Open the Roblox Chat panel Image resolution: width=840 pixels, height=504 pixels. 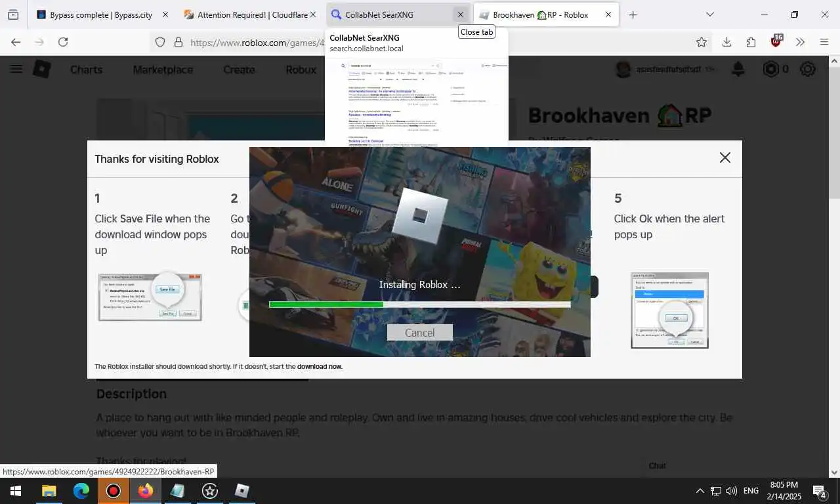[657, 465]
